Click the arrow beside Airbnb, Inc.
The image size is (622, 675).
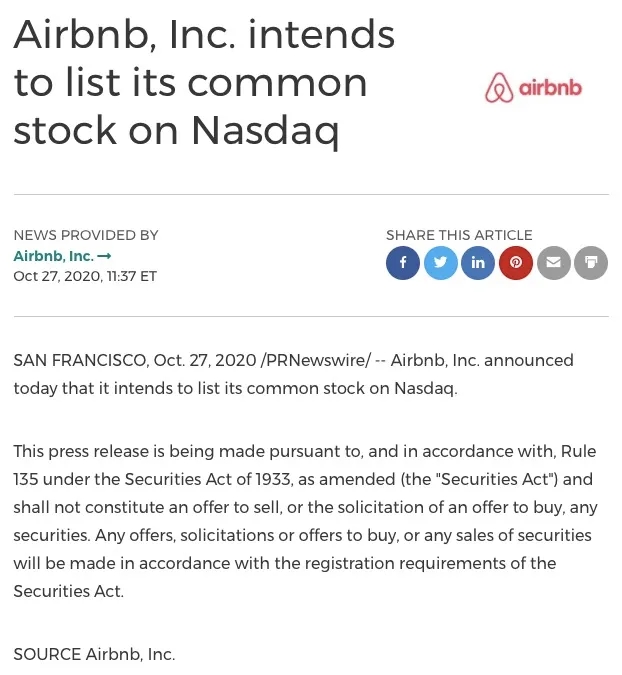coord(105,256)
